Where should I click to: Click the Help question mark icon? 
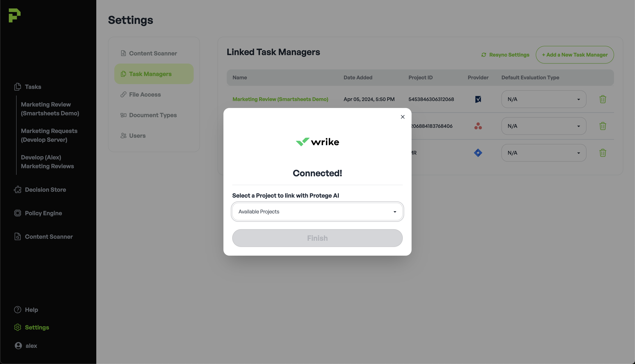pos(17,310)
